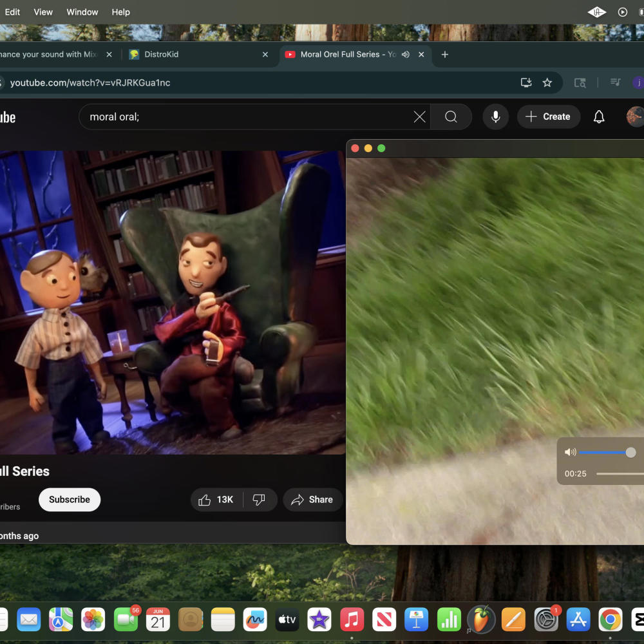This screenshot has height=644, width=644.
Task: Mute via speaker icon in video overlay
Action: (570, 453)
